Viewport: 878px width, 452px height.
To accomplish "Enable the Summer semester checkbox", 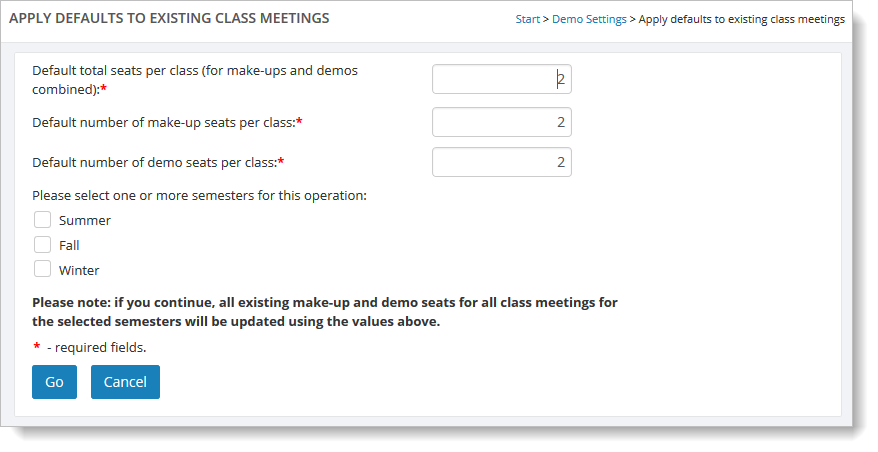I will (x=43, y=220).
